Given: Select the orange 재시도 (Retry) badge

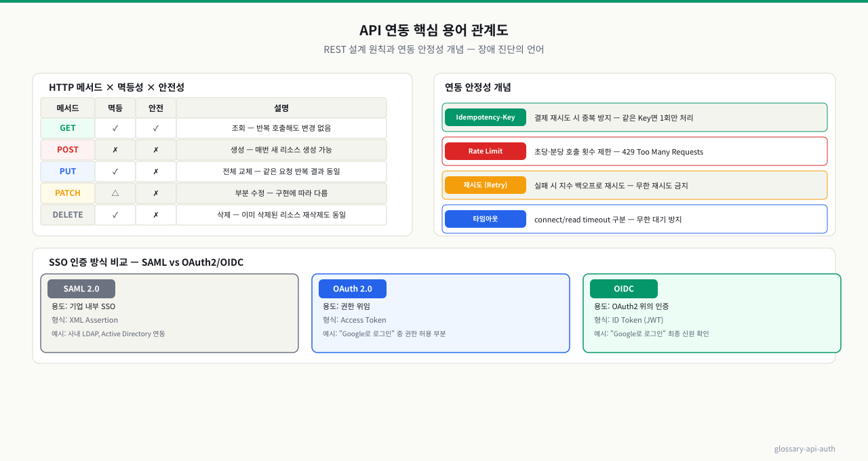Looking at the screenshot, I should pyautogui.click(x=486, y=185).
